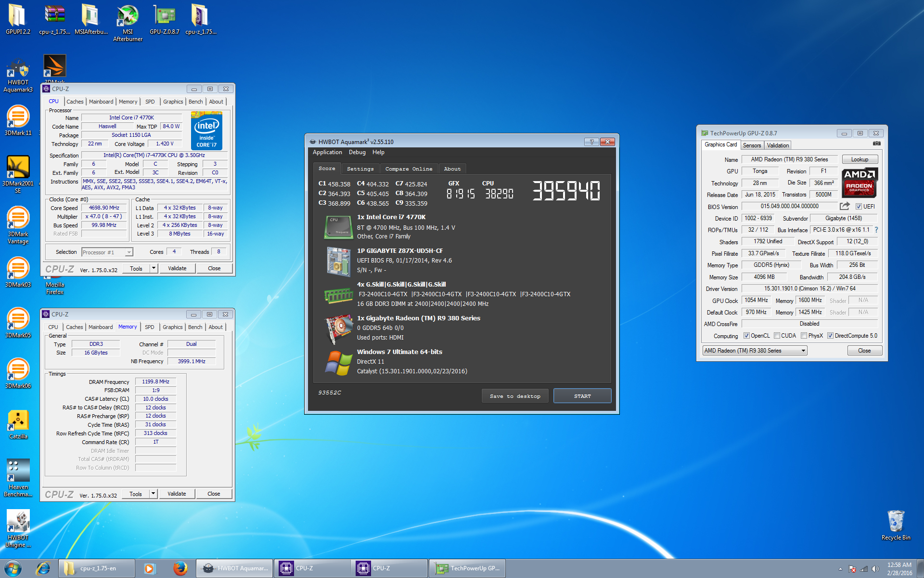Launch Catzilla benchmark shortcut
The height and width of the screenshot is (578, 924).
18,424
